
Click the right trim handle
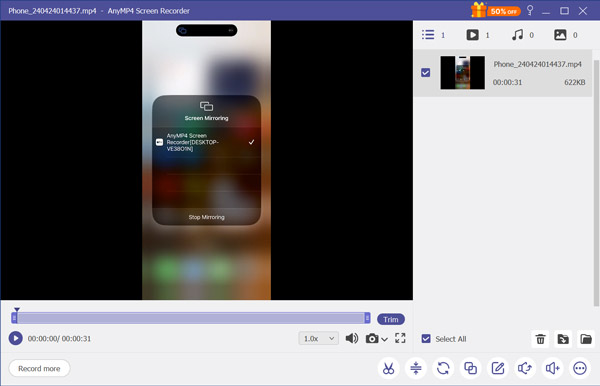[x=367, y=318]
